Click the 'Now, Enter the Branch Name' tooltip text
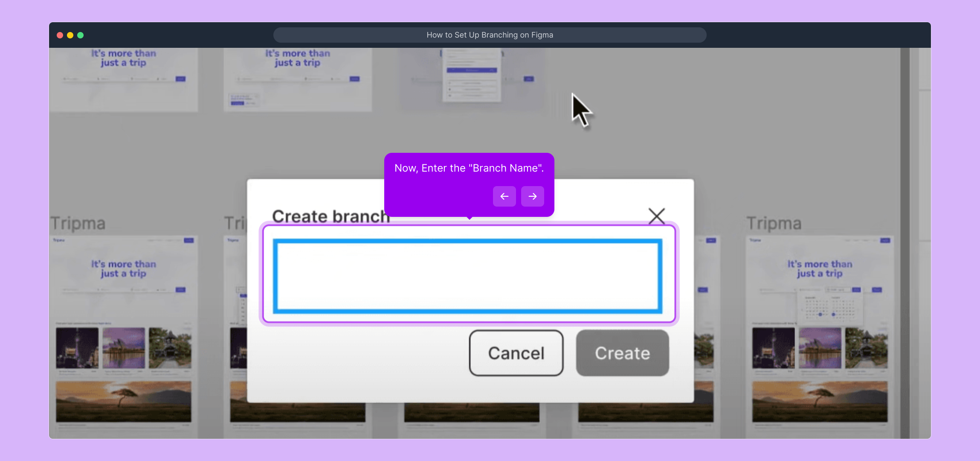980x461 pixels. [x=469, y=168]
